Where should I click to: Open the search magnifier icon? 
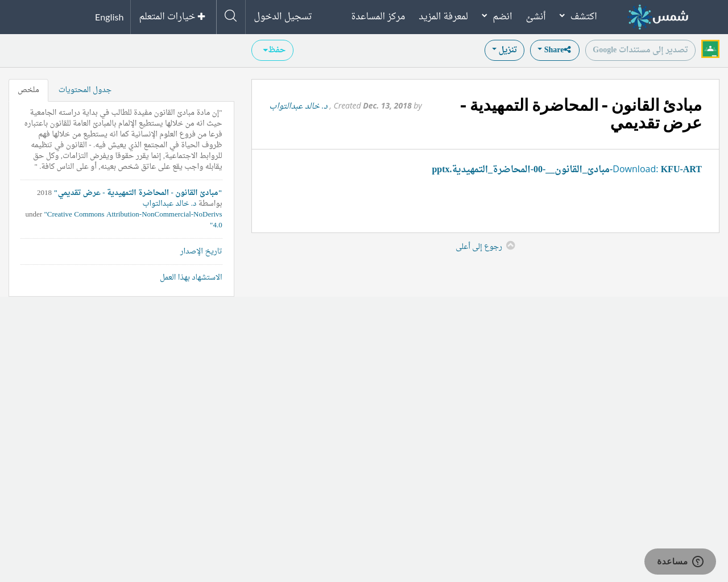(x=231, y=16)
